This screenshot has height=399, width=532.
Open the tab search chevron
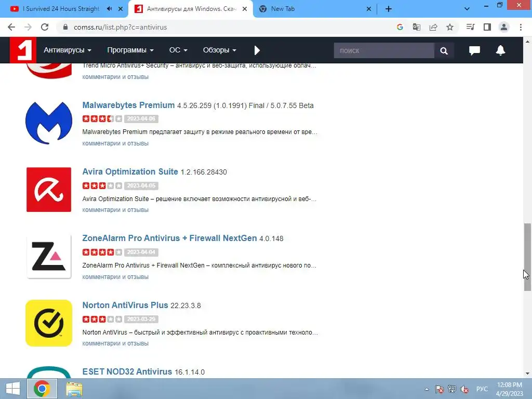467,9
